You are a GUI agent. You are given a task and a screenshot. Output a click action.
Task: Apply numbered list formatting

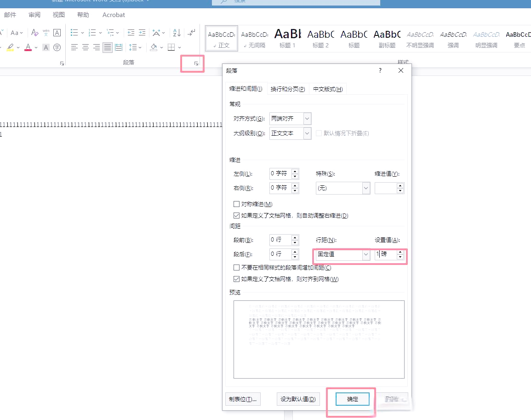point(91,32)
